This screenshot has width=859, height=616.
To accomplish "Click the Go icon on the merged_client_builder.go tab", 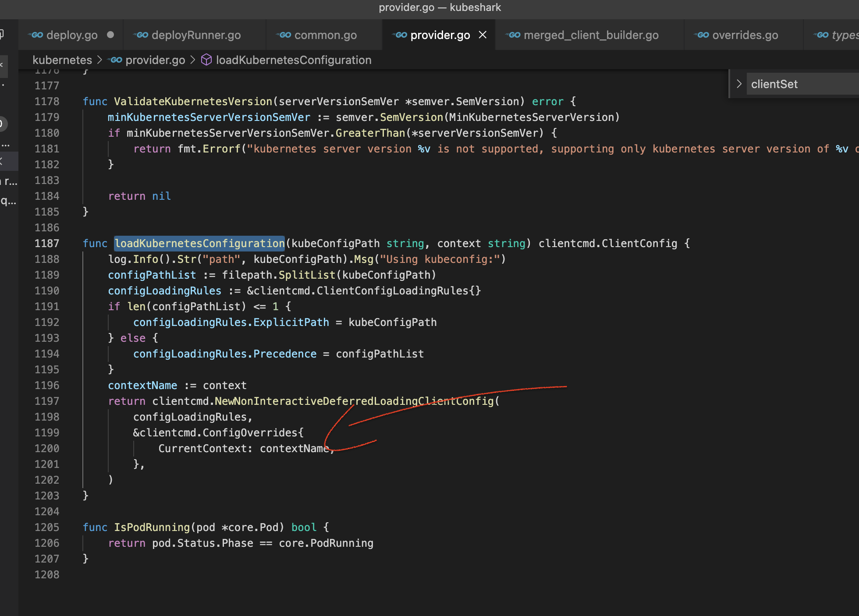I will pyautogui.click(x=513, y=35).
